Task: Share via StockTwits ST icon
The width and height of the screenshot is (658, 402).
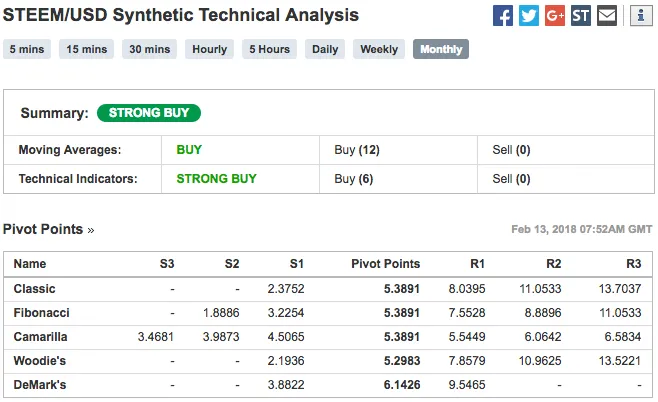Action: (581, 16)
